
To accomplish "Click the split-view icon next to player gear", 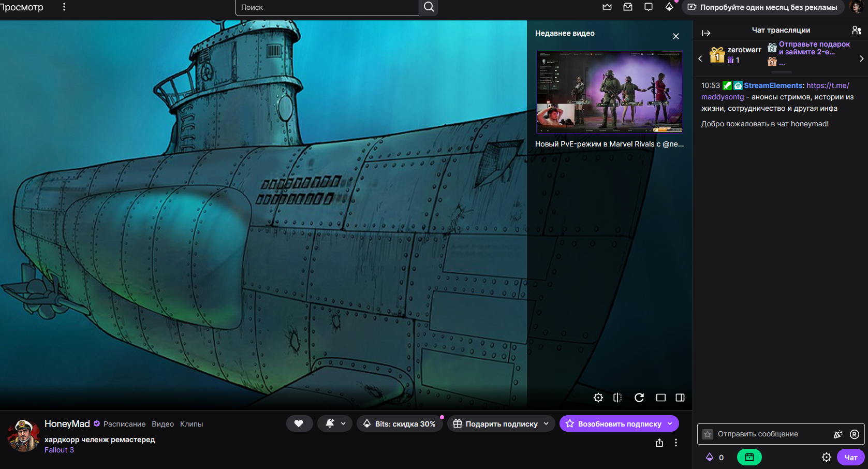I will pos(617,398).
